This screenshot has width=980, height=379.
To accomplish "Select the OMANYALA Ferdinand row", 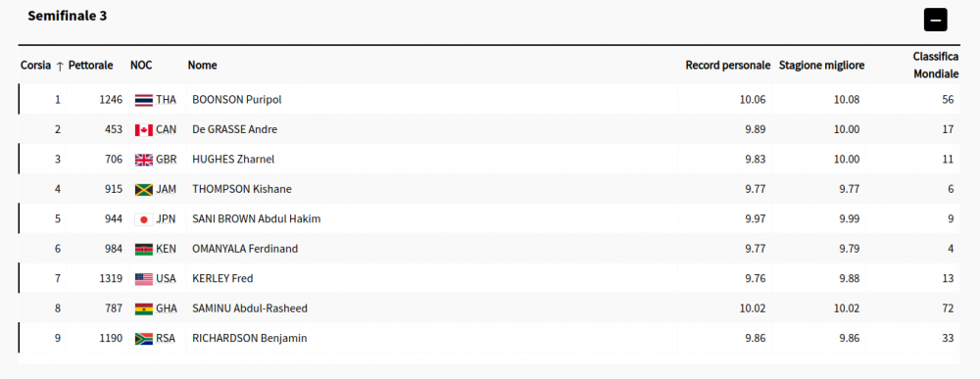I will click(489, 249).
